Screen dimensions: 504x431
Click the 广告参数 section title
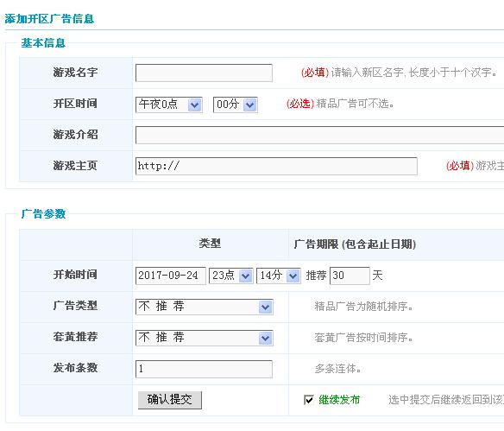coord(43,214)
